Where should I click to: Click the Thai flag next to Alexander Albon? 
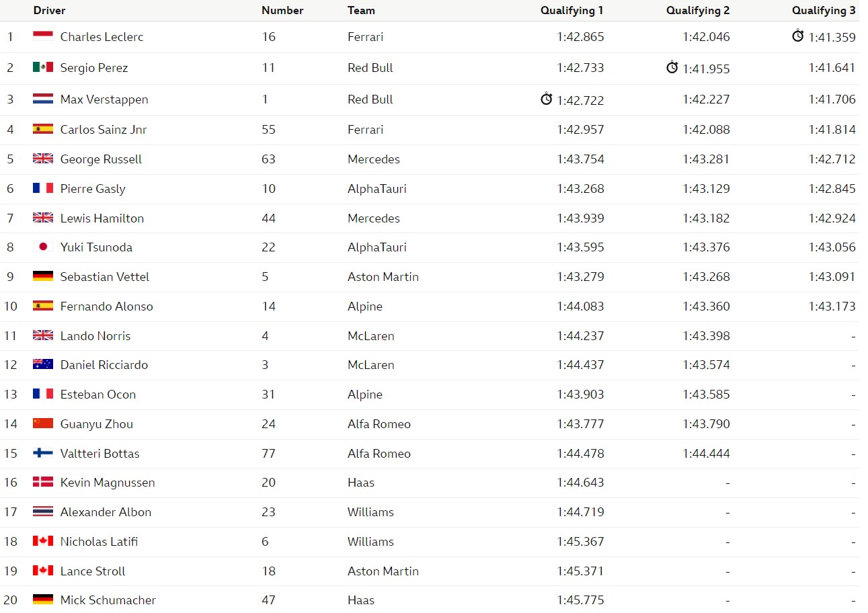tap(43, 512)
